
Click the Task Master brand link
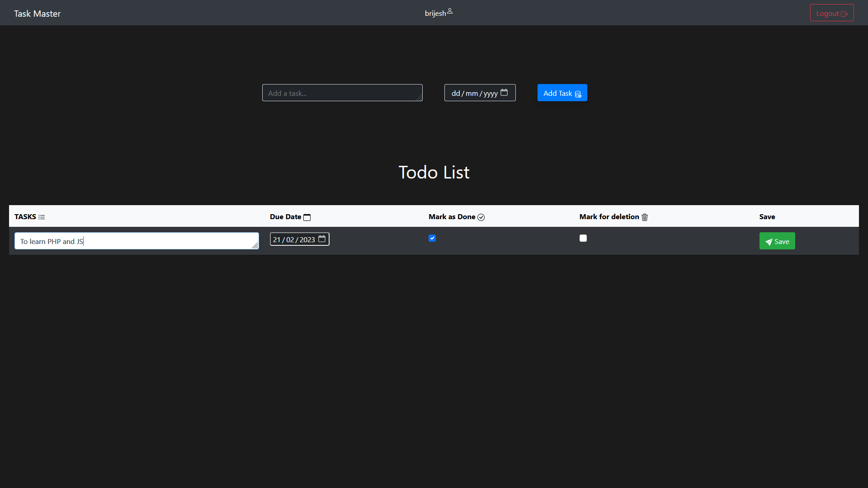[x=37, y=14]
